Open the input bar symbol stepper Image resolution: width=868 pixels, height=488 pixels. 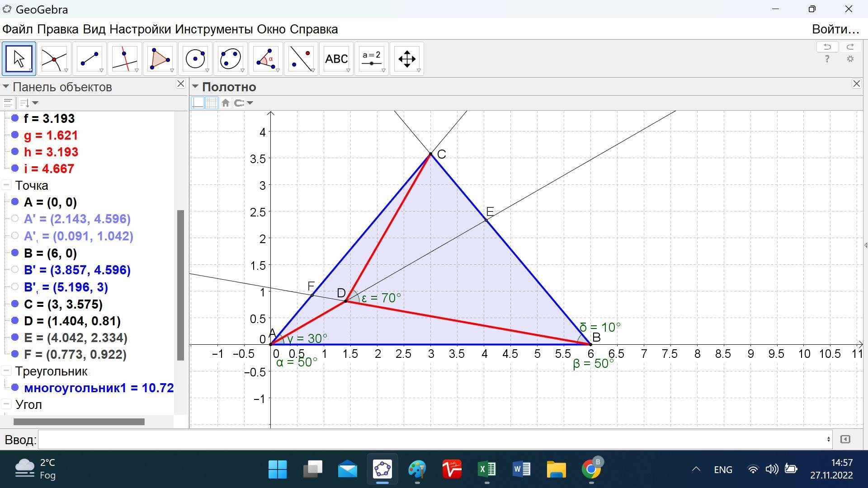(829, 439)
